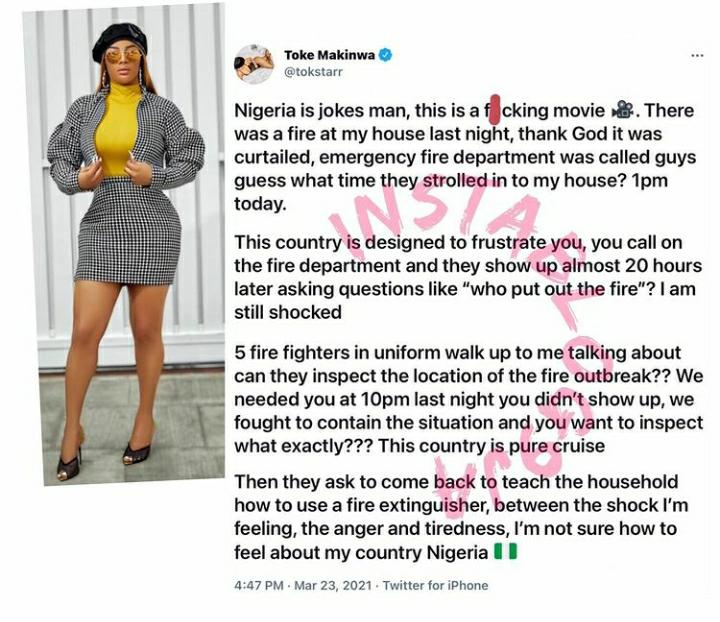Open the full-length photo of the woman

pyautogui.click(x=124, y=244)
